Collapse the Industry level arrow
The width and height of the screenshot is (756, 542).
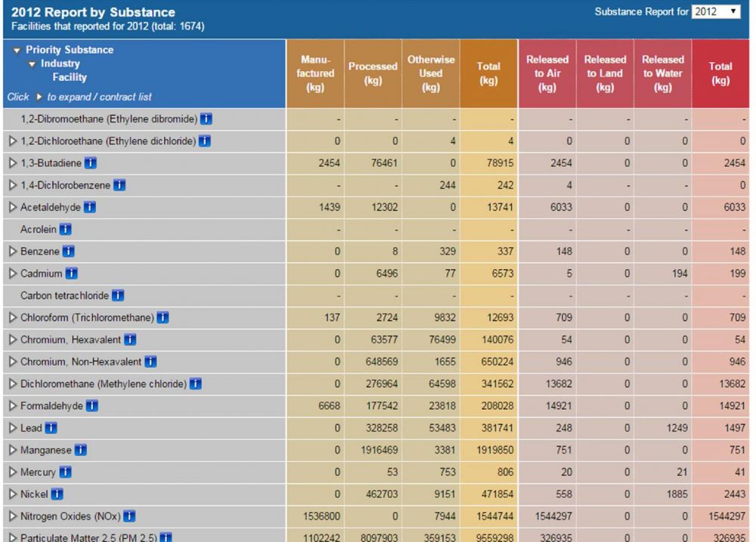pos(32,64)
